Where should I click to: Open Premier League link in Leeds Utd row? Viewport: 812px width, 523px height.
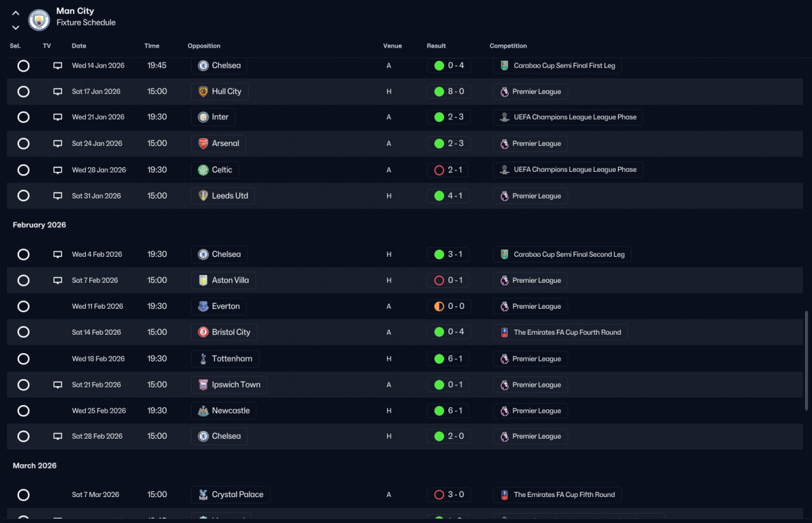pos(530,196)
